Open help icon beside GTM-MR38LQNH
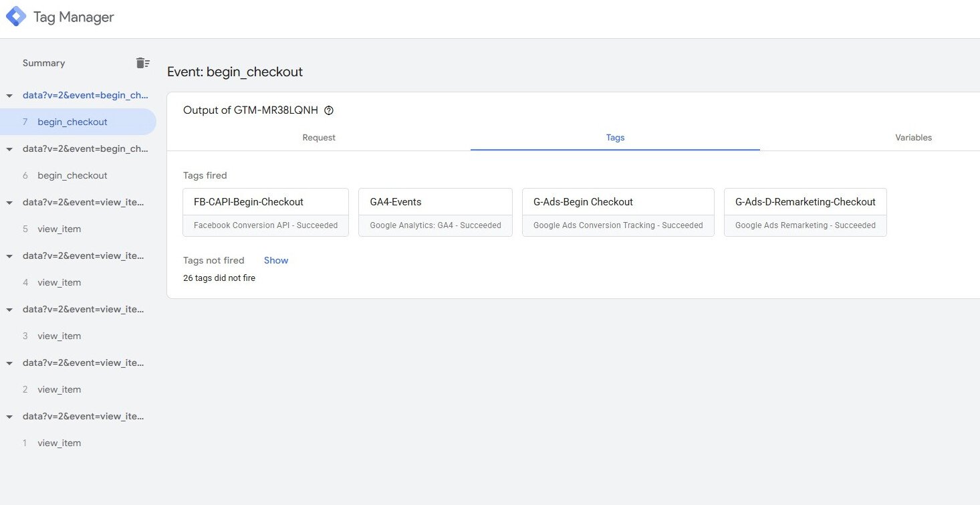This screenshot has width=980, height=505. tap(328, 110)
